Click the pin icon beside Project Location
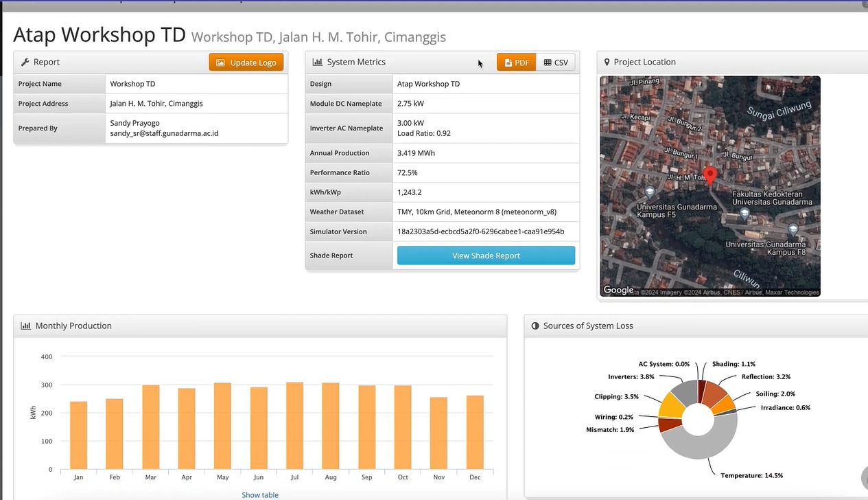Image resolution: width=868 pixels, height=500 pixels. click(x=607, y=62)
